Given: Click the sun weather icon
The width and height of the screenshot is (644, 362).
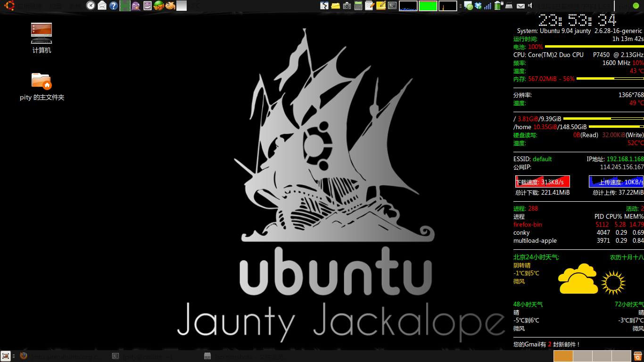Looking at the screenshot, I should click(613, 282).
